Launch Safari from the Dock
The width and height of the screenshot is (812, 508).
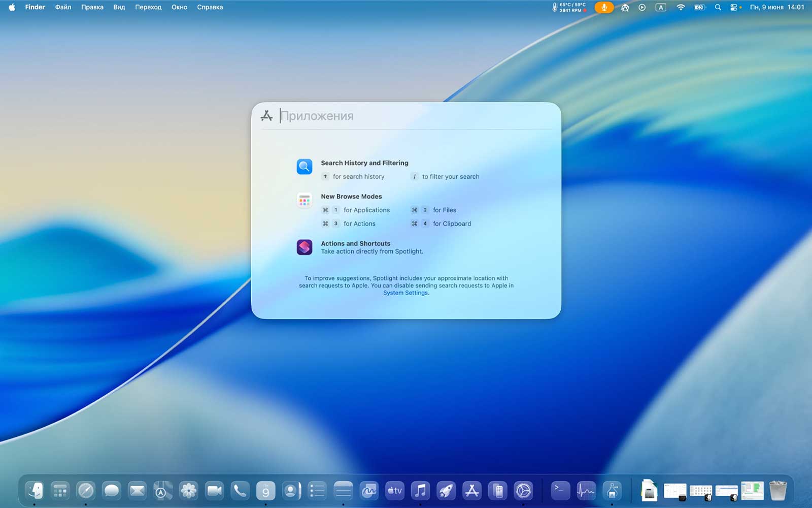click(x=86, y=491)
